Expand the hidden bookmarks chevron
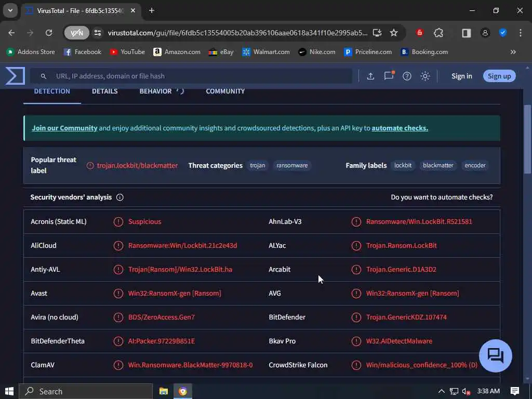 point(513,52)
